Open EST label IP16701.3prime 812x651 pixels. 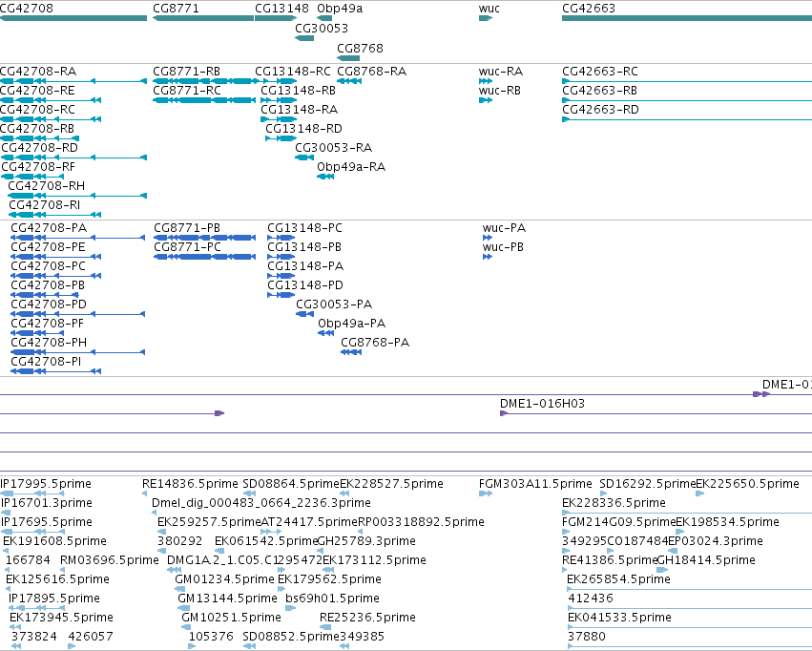point(47,503)
